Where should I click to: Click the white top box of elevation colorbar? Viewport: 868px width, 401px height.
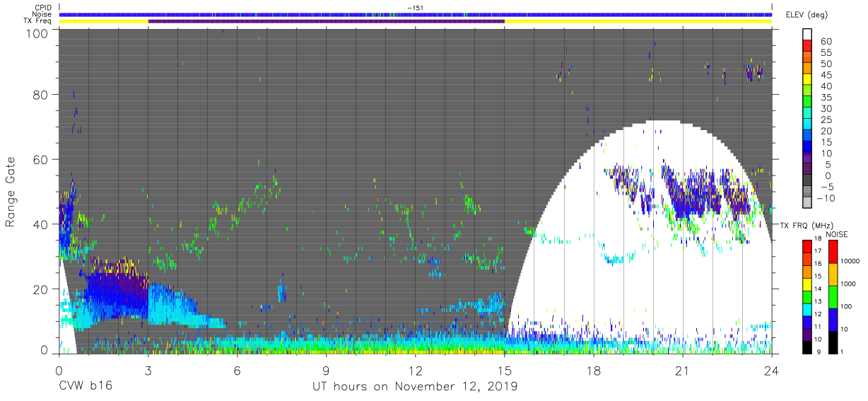click(x=808, y=33)
